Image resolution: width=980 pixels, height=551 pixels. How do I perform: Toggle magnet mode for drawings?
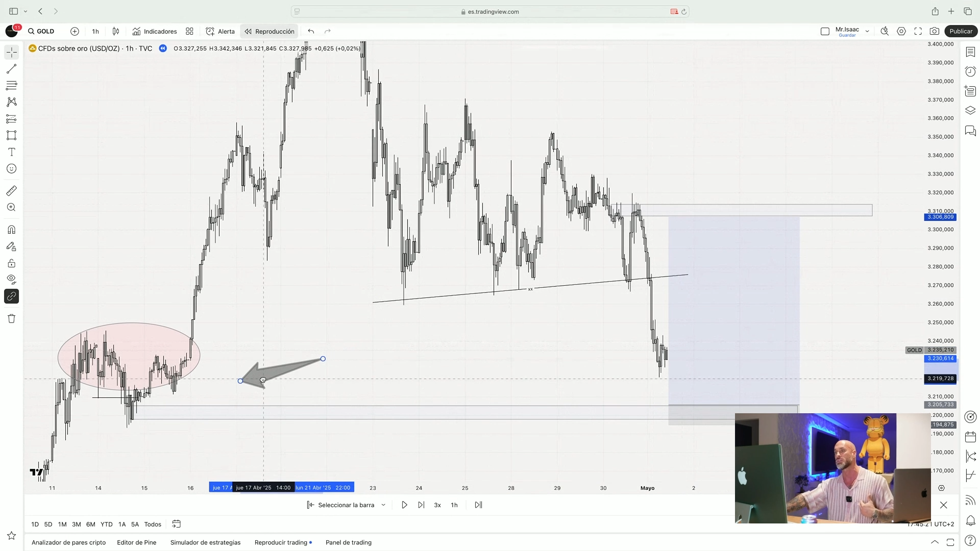(x=11, y=230)
